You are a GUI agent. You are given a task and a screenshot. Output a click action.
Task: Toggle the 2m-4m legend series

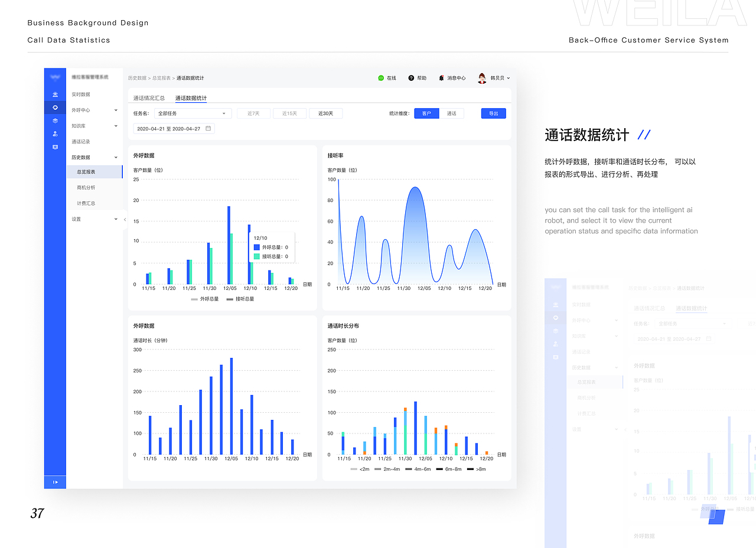tap(387, 469)
